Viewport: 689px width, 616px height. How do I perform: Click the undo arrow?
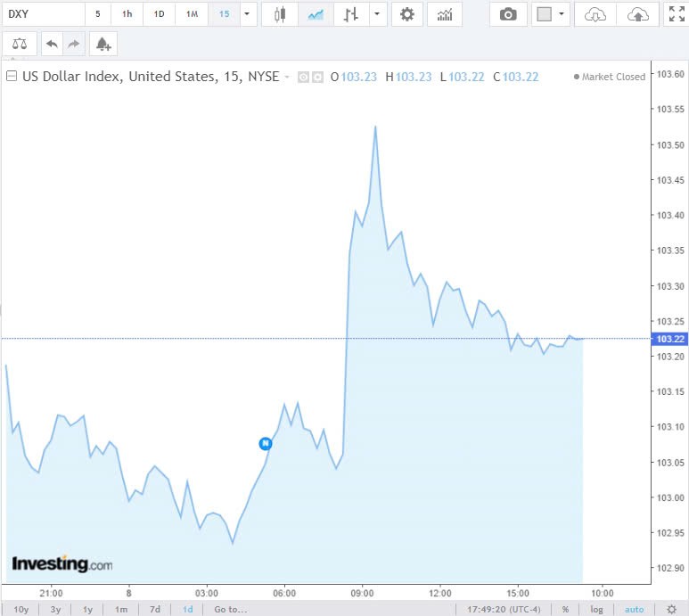52,44
